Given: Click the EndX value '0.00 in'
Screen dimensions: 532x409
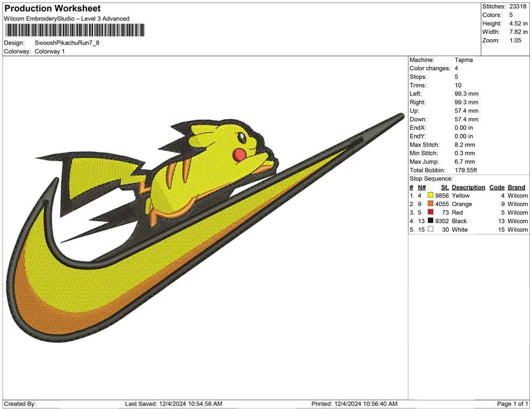Looking at the screenshot, I should [x=463, y=128].
